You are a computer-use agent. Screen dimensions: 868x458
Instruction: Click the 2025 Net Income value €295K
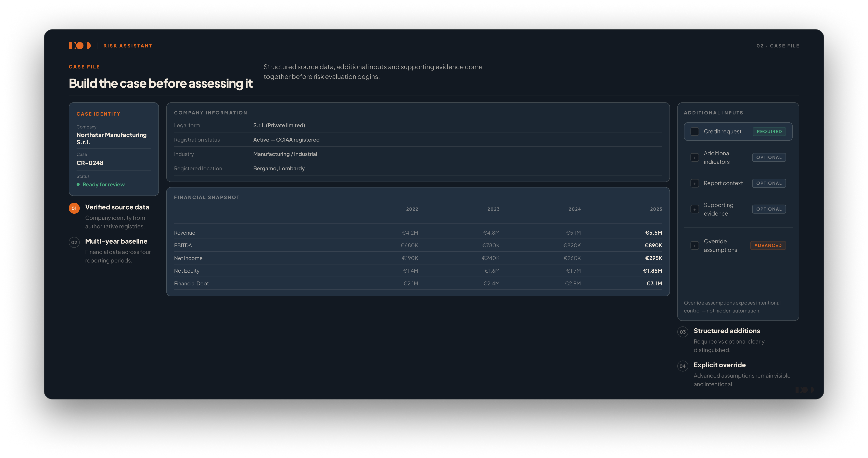653,258
